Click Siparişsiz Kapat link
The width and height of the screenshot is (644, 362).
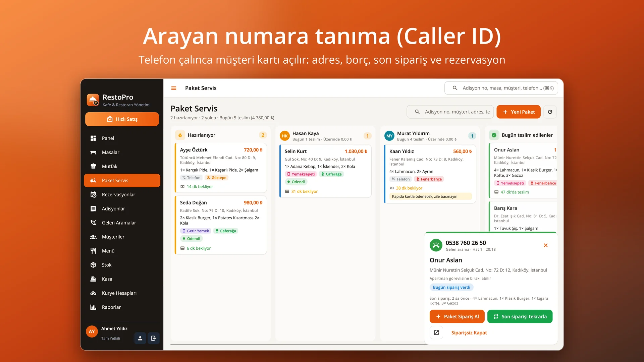click(x=469, y=333)
